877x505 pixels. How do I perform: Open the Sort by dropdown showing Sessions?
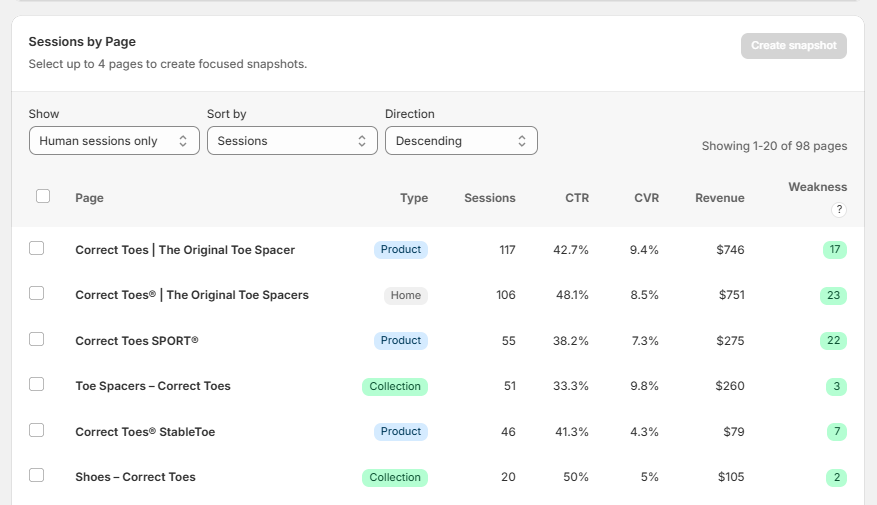(292, 141)
